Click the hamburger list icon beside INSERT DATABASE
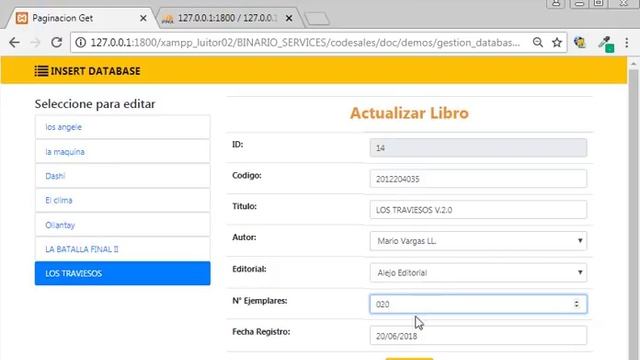 41,71
